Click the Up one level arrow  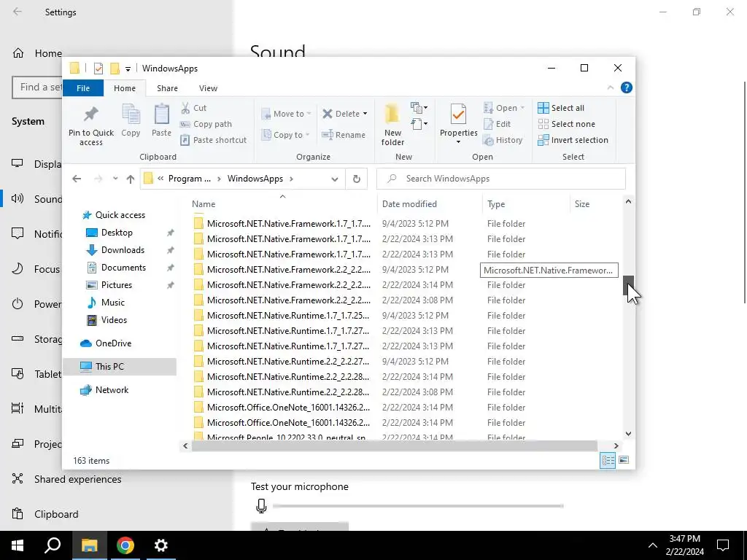[x=131, y=179]
